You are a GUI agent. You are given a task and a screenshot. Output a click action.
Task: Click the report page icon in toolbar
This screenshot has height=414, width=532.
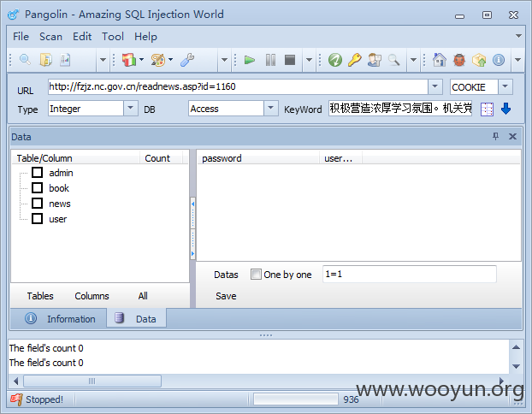(x=65, y=60)
